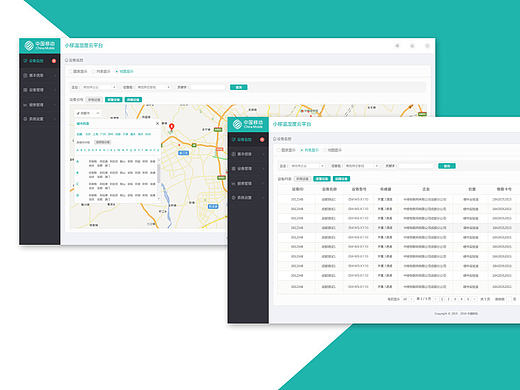Open the city selector dropdown on the map
The image size is (520, 390).
[x=88, y=113]
